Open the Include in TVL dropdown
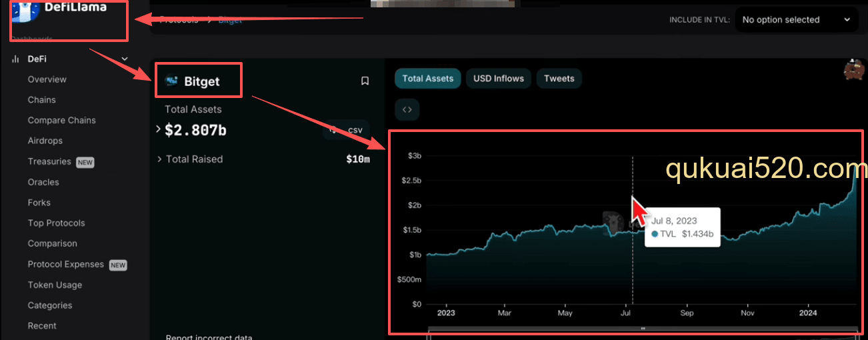This screenshot has width=868, height=340. pyautogui.click(x=797, y=20)
